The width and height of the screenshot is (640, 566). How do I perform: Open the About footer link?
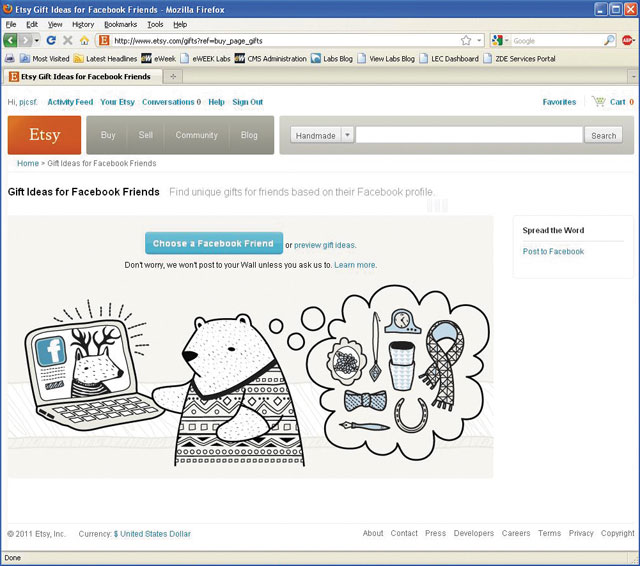[x=373, y=533]
